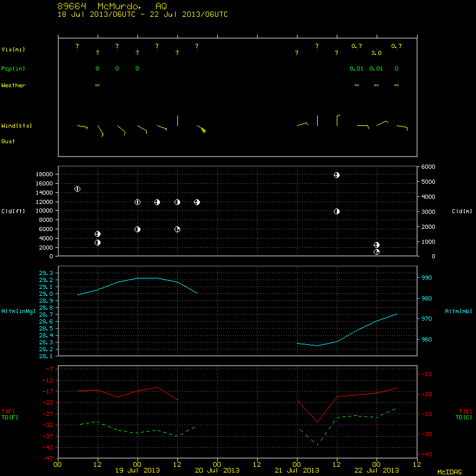Click the red temperature minimum on 21 Jul
Viewport: 476px width, 476px height.
pyautogui.click(x=318, y=422)
